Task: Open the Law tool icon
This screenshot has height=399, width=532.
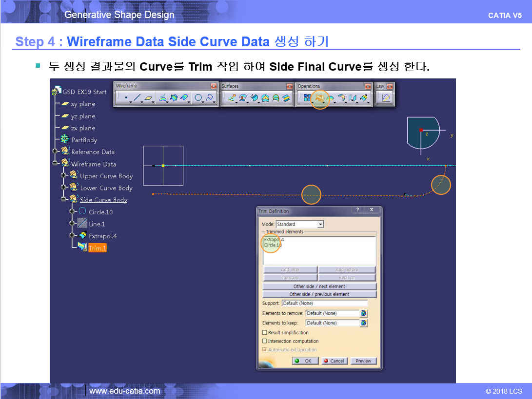Action: click(x=386, y=98)
